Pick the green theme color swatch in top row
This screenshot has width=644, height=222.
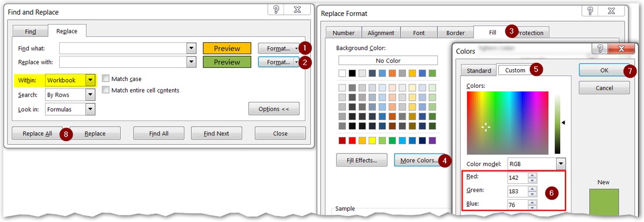(432, 73)
